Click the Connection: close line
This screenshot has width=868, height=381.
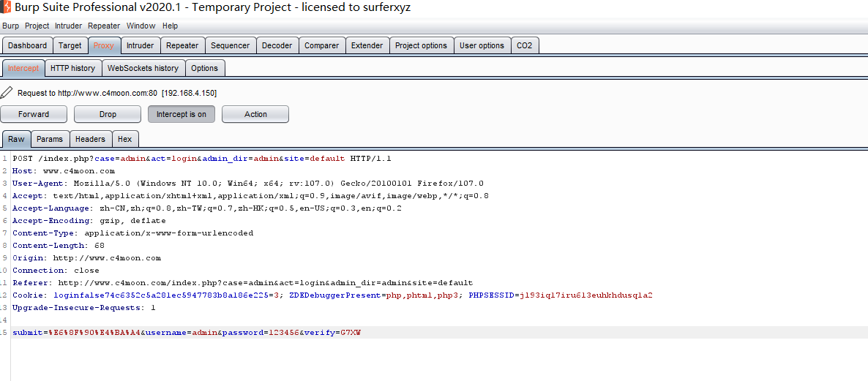(x=56, y=271)
